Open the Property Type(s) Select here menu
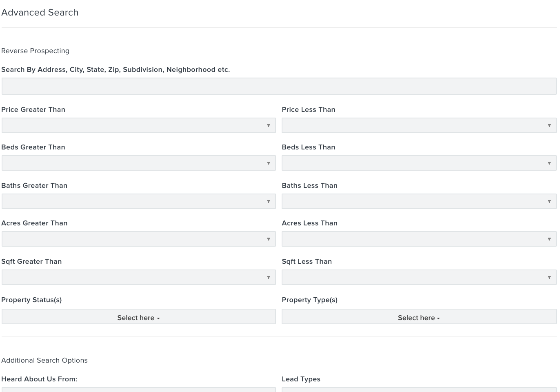Image resolution: width=560 pixels, height=392 pixels. 419,317
